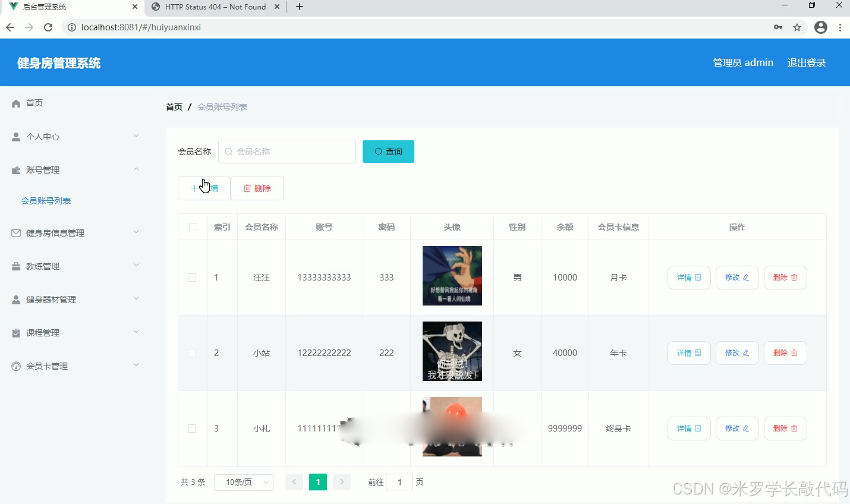Open the 10条/页 page size dropdown
The image size is (850, 504).
(x=243, y=482)
